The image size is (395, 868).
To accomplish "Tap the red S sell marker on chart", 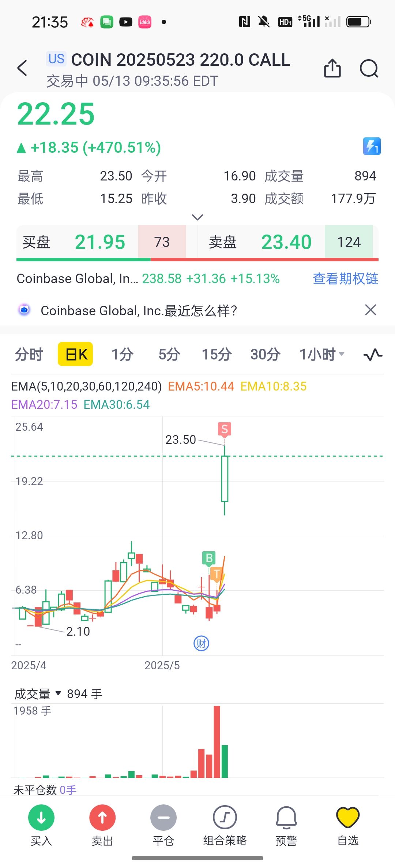I will tap(225, 429).
